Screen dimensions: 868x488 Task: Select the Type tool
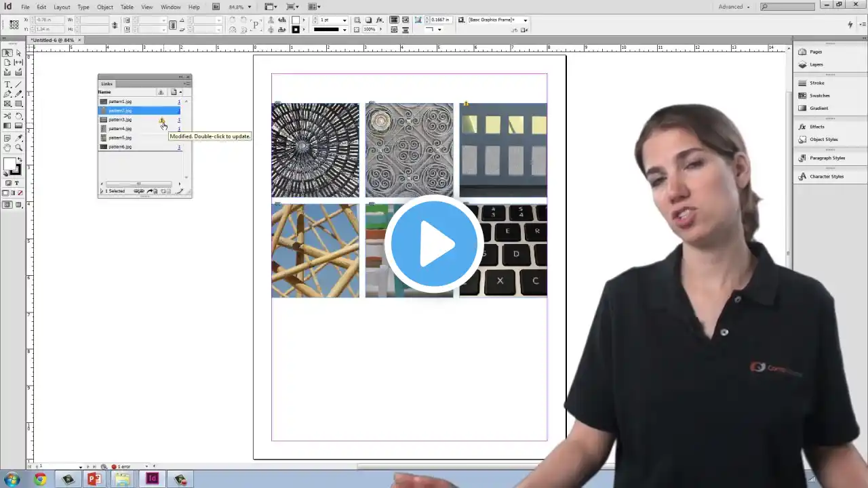(7, 85)
